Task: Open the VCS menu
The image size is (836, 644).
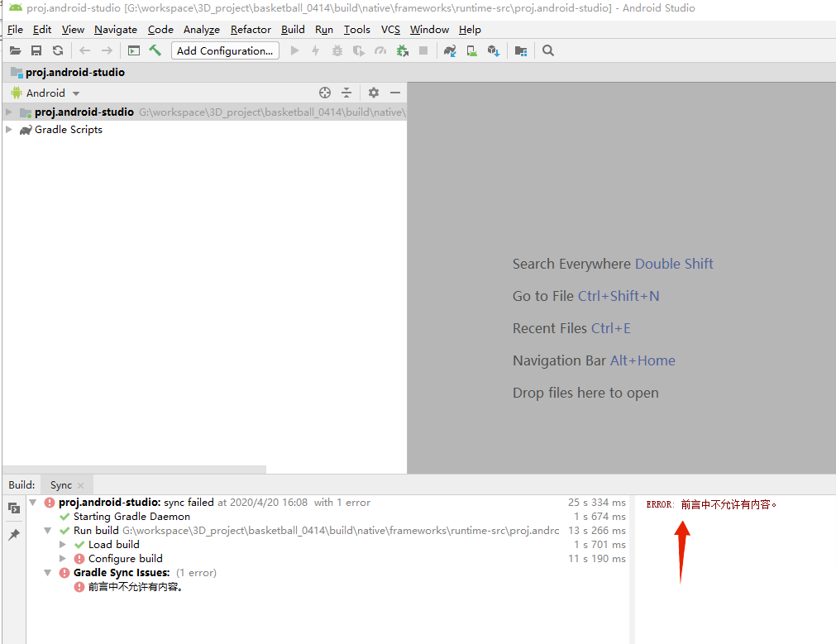Action: click(x=390, y=29)
